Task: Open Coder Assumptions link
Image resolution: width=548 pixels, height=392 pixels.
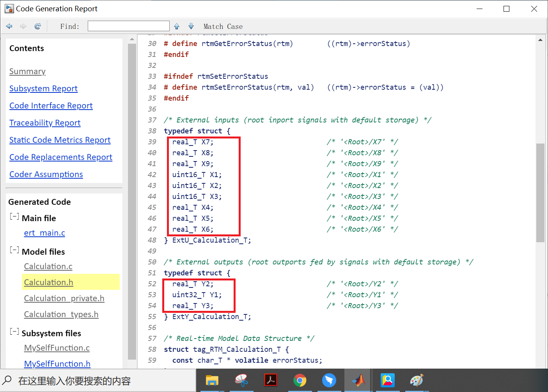Action: 46,174
